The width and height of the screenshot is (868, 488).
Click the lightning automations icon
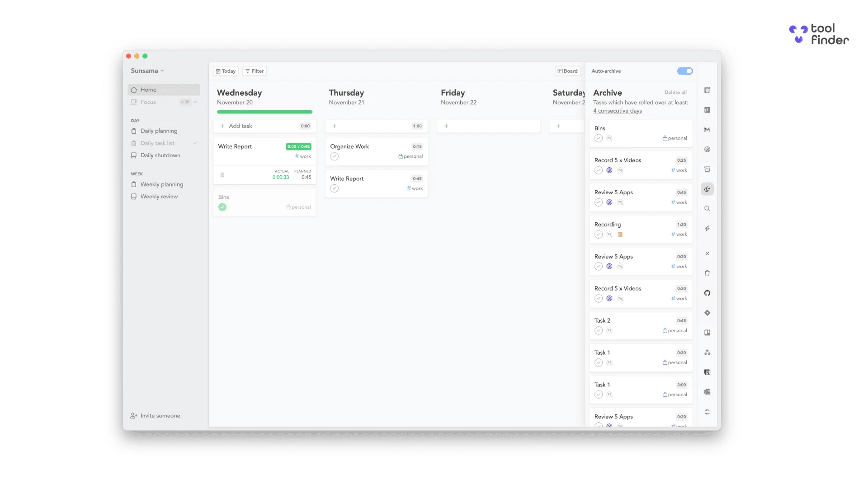pyautogui.click(x=707, y=228)
